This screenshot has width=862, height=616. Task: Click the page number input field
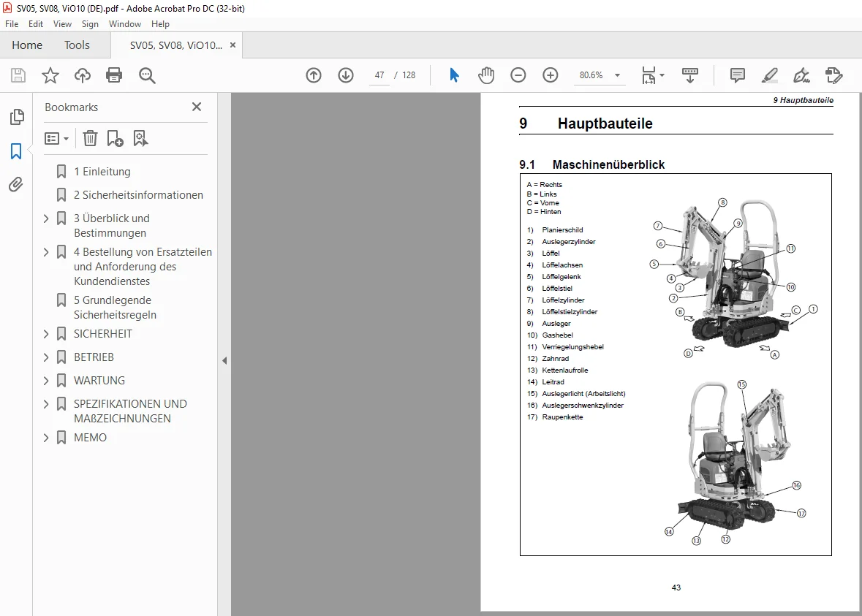[379, 75]
